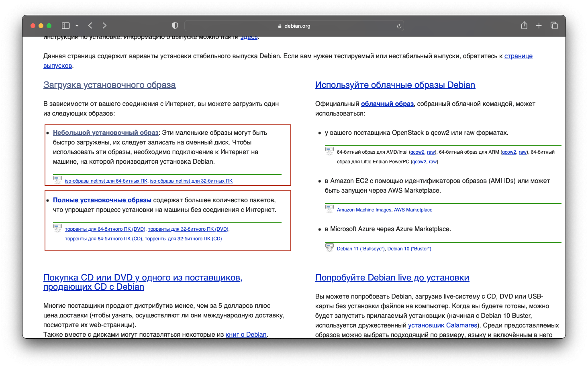588x368 pixels.
Task: Open 'Небольшой установочный образ' link
Action: point(106,133)
